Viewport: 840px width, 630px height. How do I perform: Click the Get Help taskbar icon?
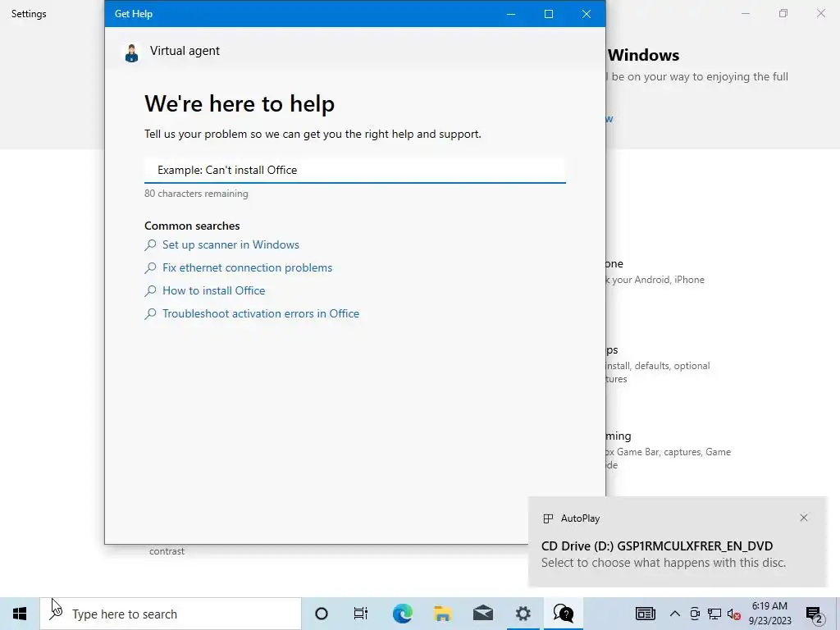[563, 614]
